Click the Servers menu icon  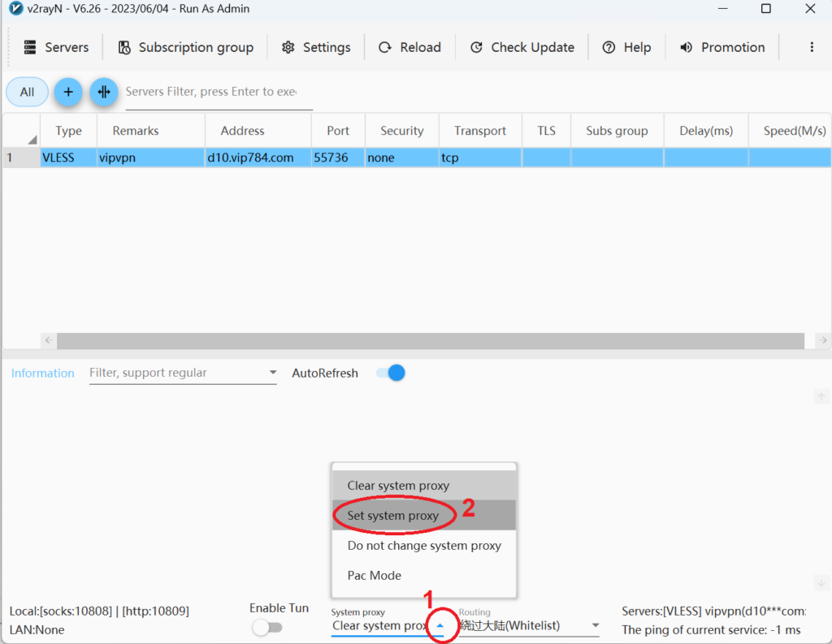[x=31, y=47]
